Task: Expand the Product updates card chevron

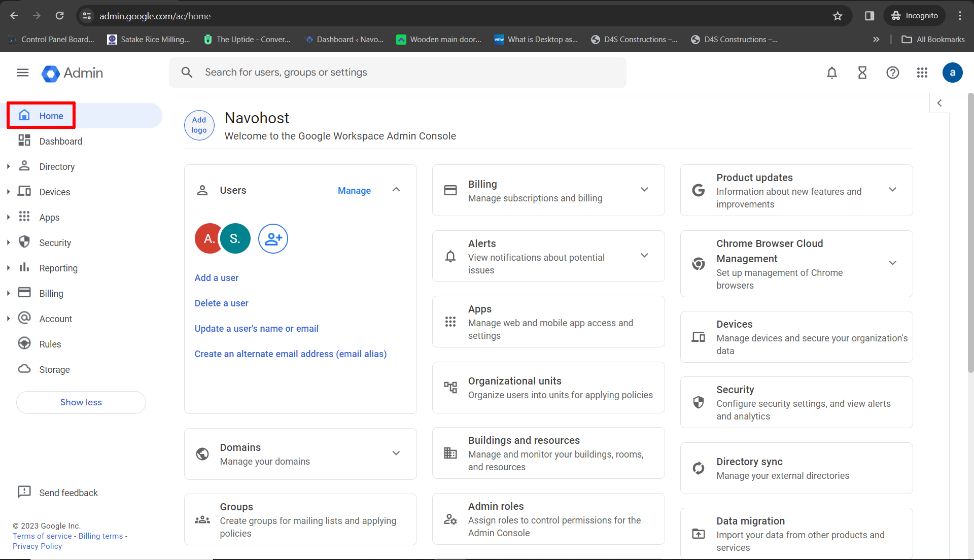Action: (x=893, y=190)
